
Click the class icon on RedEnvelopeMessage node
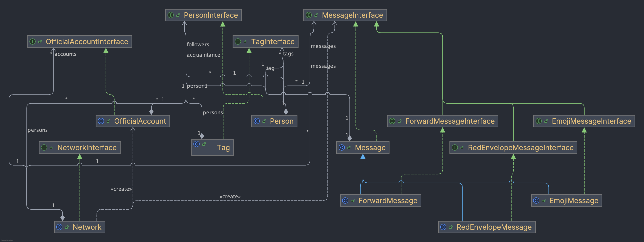pyautogui.click(x=443, y=227)
